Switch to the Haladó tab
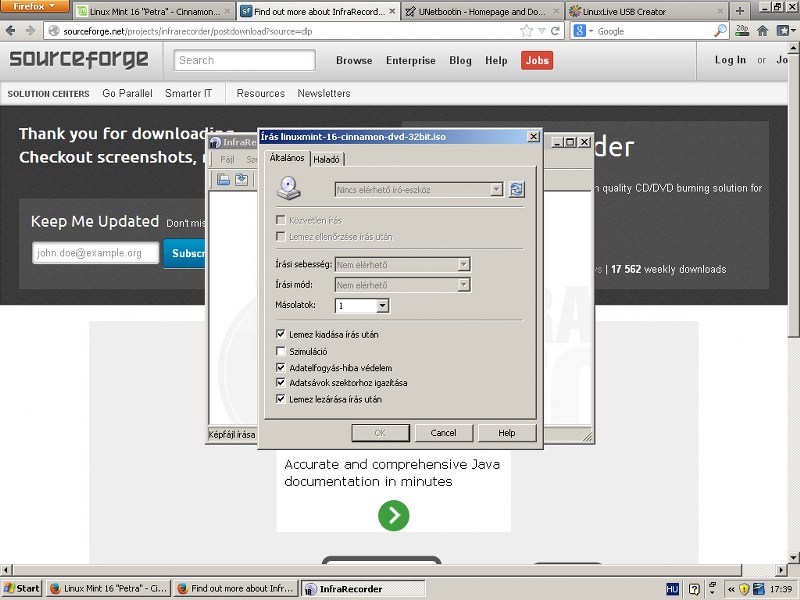This screenshot has width=800, height=600. click(x=327, y=160)
